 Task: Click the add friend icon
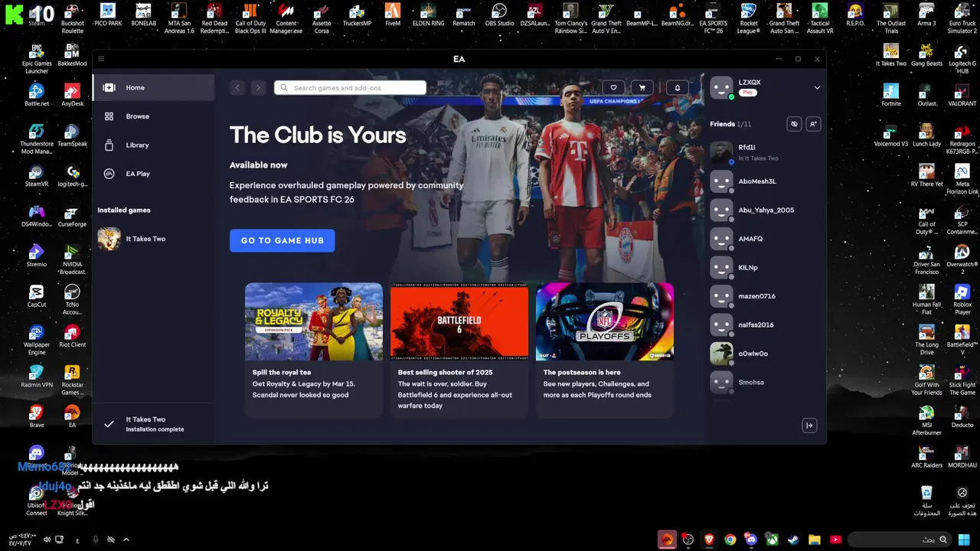coord(813,124)
